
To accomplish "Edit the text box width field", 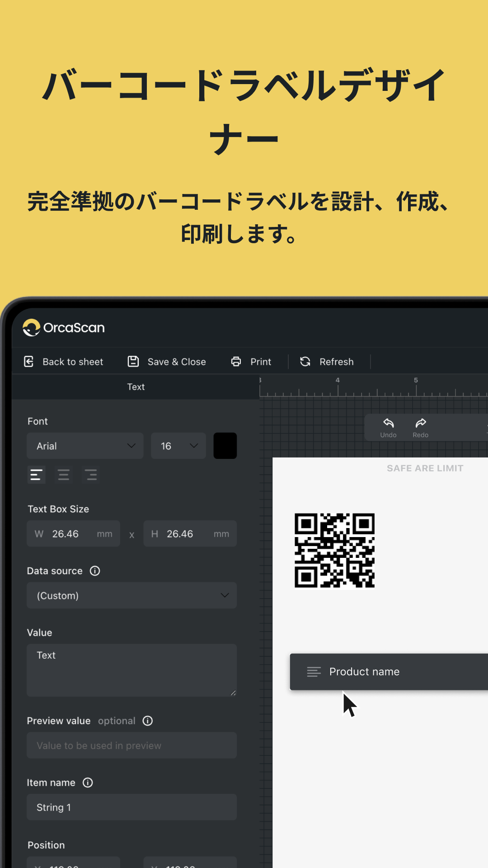I will click(74, 534).
